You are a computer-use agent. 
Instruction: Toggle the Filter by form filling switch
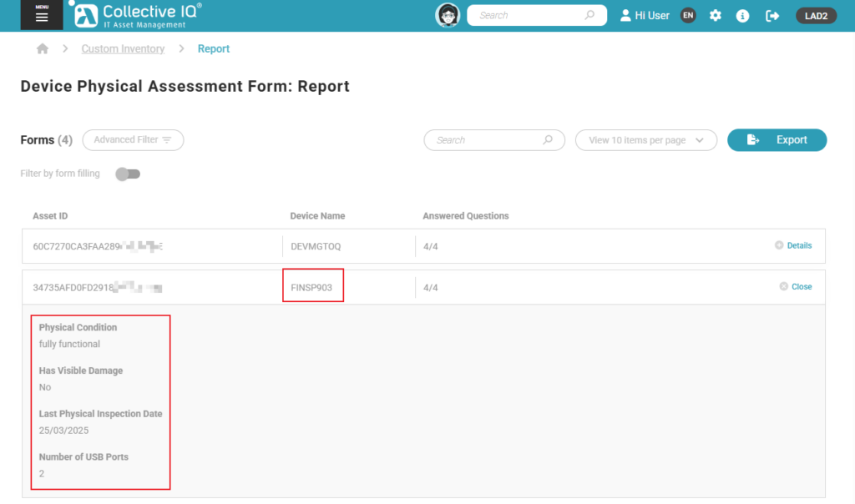(127, 174)
